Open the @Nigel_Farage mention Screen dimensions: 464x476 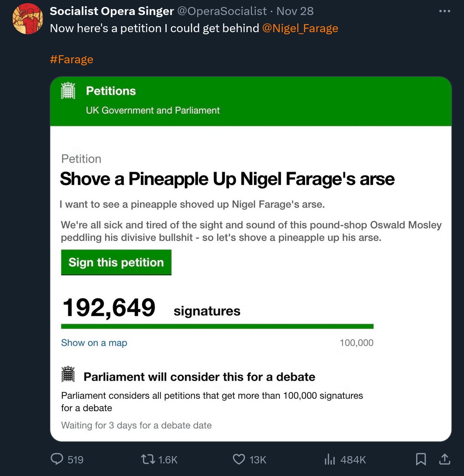[300, 28]
